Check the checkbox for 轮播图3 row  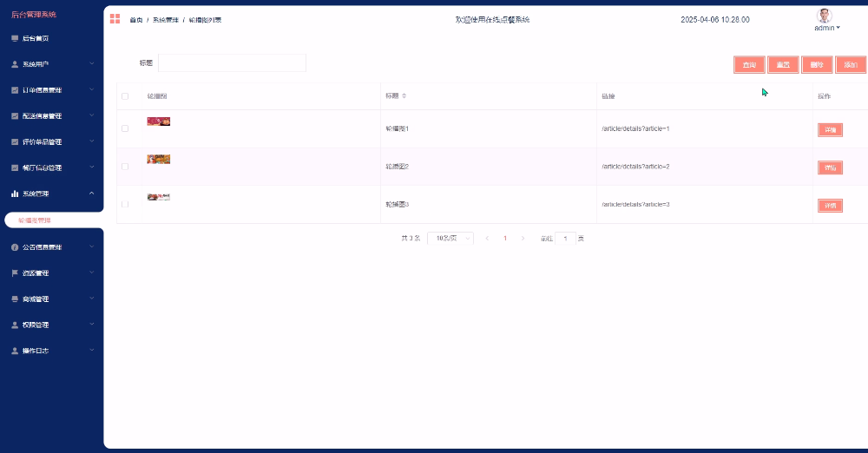(x=125, y=204)
